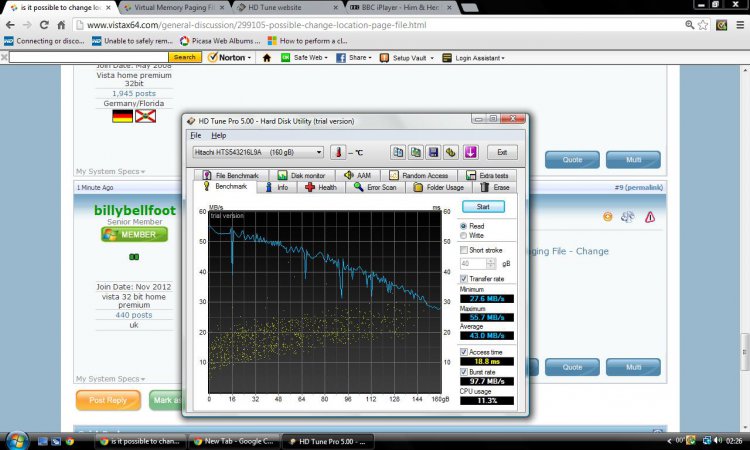Viewport: 750px width, 450px height.
Task: Open the Help menu in HD Tune
Action: (219, 135)
